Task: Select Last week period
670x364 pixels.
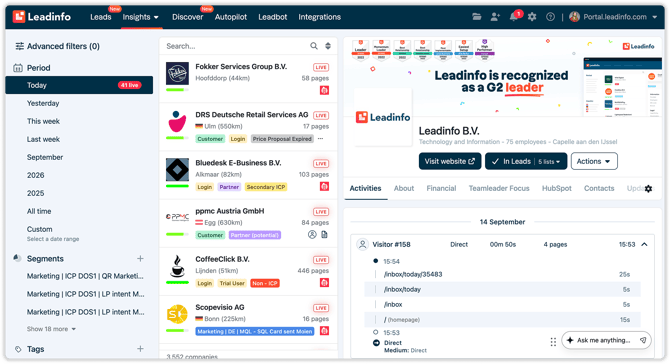Action: pos(43,139)
